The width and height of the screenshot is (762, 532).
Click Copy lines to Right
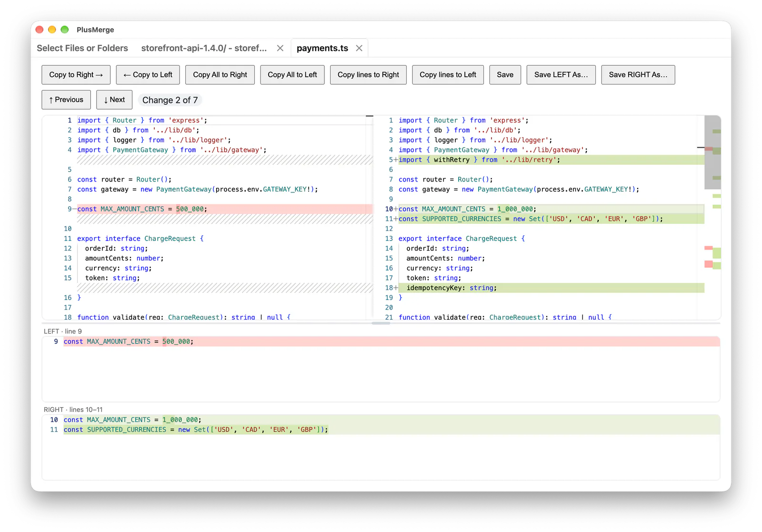click(x=368, y=75)
